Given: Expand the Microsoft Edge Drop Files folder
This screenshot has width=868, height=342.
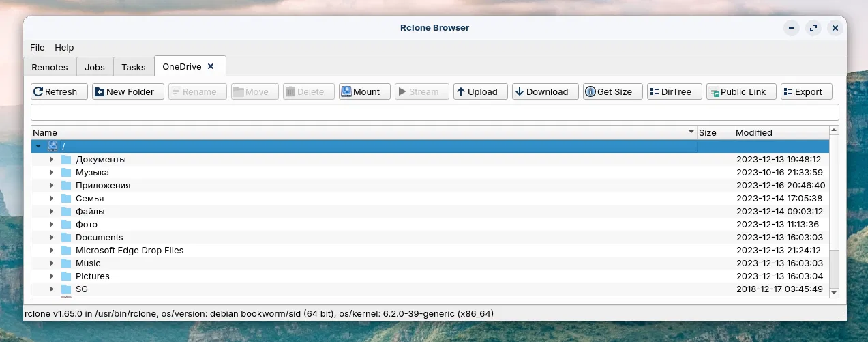Looking at the screenshot, I should point(51,250).
